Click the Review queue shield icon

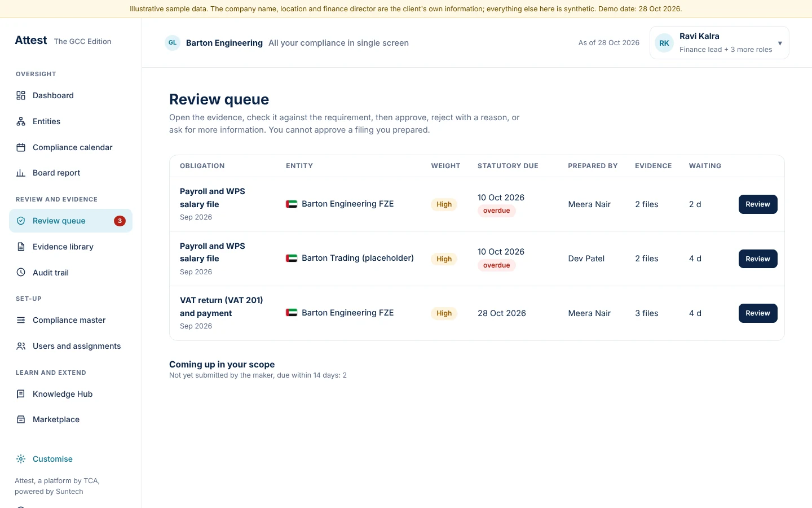point(21,221)
